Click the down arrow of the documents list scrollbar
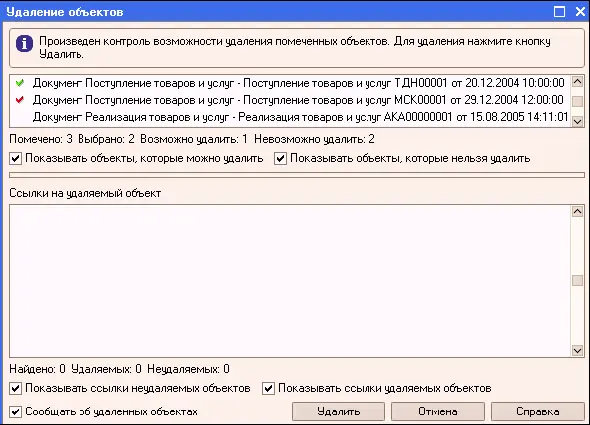Image resolution: width=590 pixels, height=425 pixels. click(x=577, y=121)
